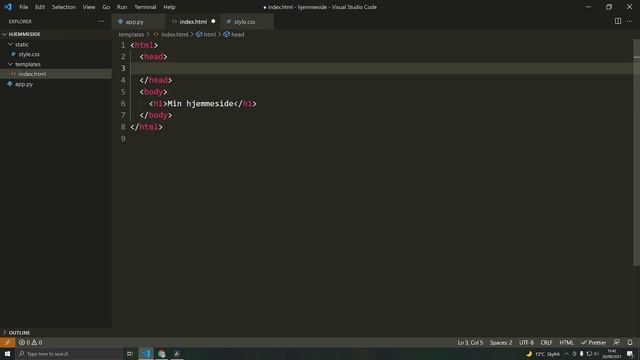Viewport: 640px width, 360px height.
Task: Open app.py in the Explorer tree
Action: (56, 84)
